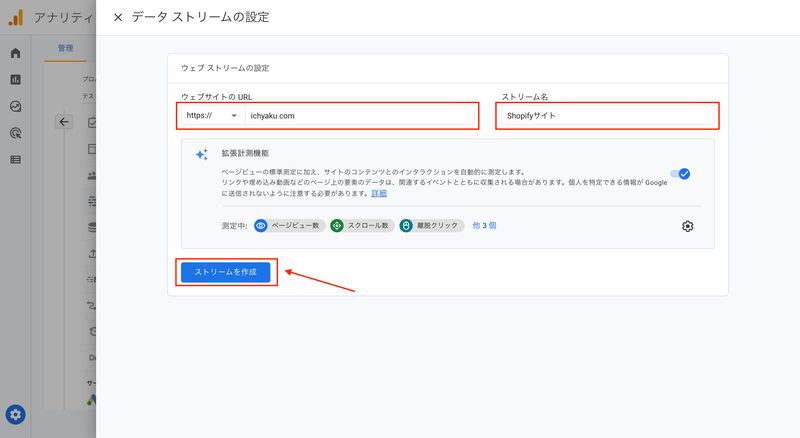Click the sparkle icon beside 拡張計測機能

point(202,154)
